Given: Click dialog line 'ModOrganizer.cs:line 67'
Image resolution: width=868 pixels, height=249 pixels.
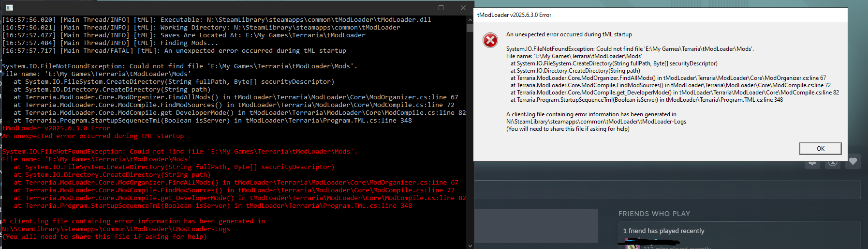Looking at the screenshot, I should (x=668, y=78).
